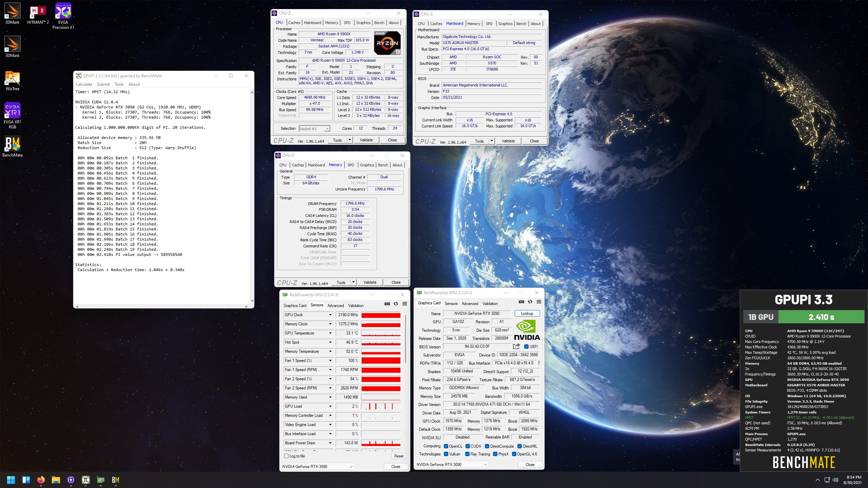Open EVGA Precision X1 desktop icon
868x488 pixels.
point(63,16)
